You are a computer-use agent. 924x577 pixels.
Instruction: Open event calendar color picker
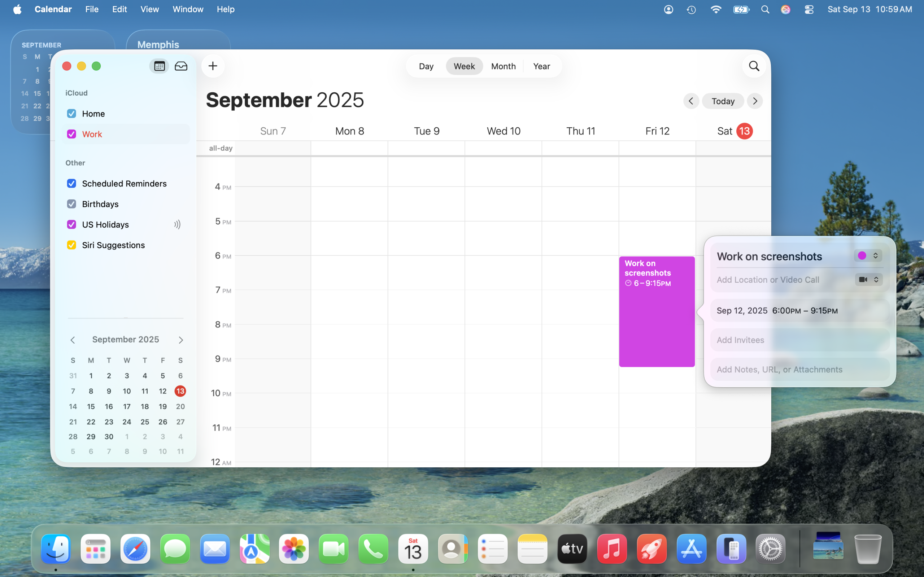(867, 256)
